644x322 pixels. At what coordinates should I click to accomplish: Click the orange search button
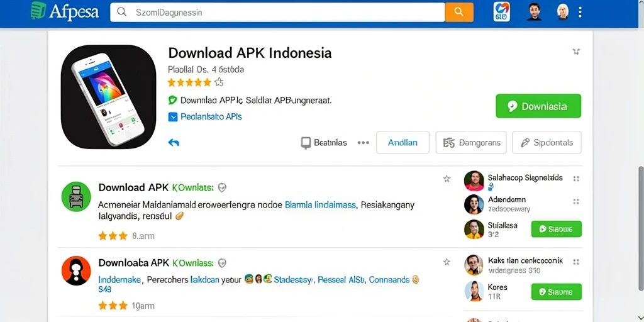(x=459, y=13)
